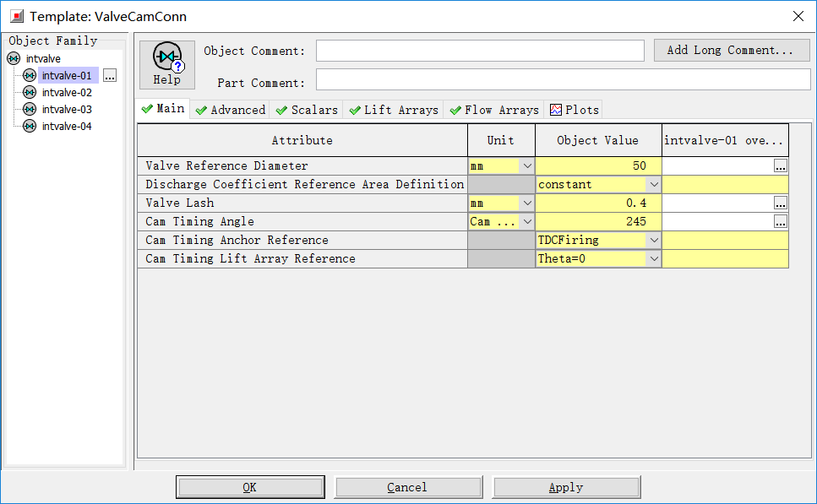Image resolution: width=817 pixels, height=504 pixels.
Task: Expand Cam Timing Anchor Reference dropdown
Action: (653, 241)
